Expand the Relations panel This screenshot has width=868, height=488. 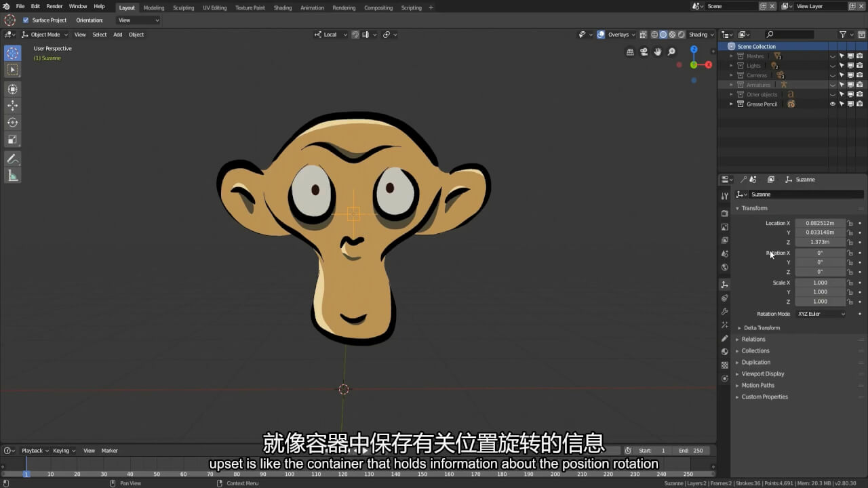pos(753,340)
